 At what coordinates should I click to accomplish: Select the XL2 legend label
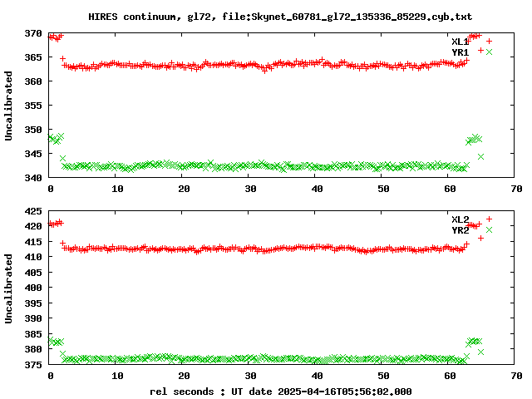[x=460, y=219]
